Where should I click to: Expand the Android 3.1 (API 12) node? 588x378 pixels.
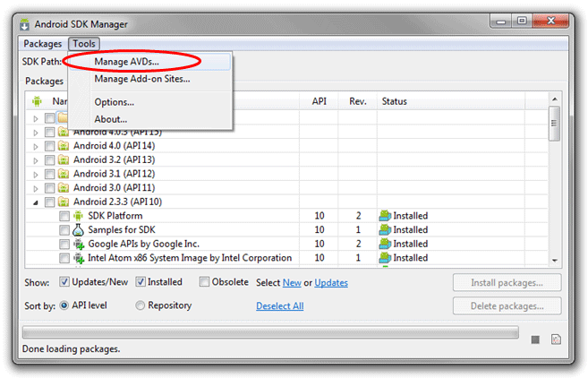click(x=36, y=175)
